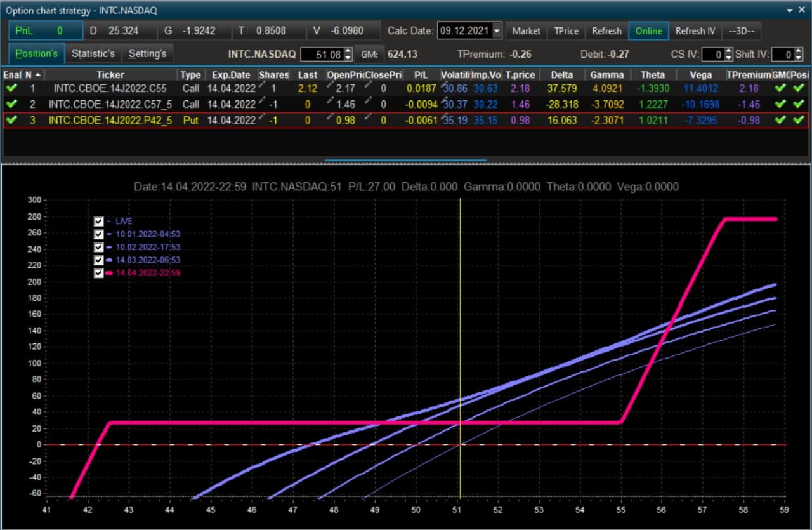Open the window menu arrow in title bar

coord(790,11)
